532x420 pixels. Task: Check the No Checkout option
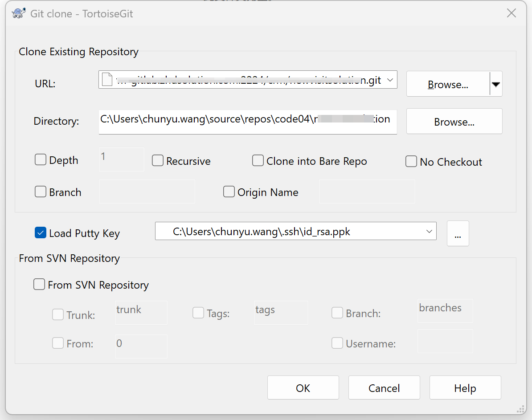[411, 161]
